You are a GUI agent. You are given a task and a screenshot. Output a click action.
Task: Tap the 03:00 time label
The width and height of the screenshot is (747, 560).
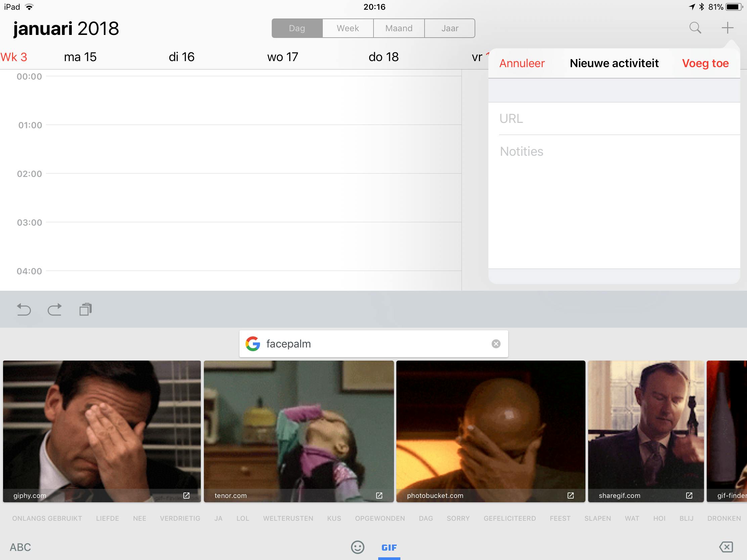click(x=30, y=223)
